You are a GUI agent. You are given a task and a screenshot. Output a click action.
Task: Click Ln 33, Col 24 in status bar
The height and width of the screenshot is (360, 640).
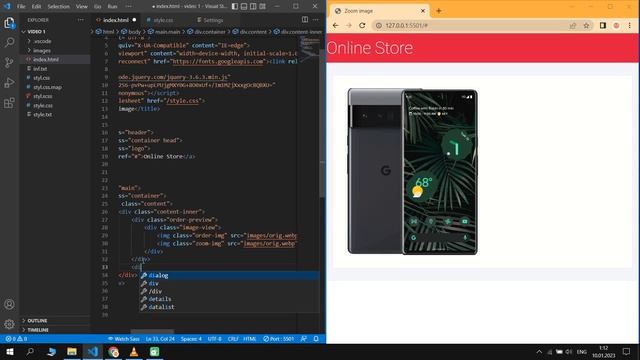[x=160, y=339]
